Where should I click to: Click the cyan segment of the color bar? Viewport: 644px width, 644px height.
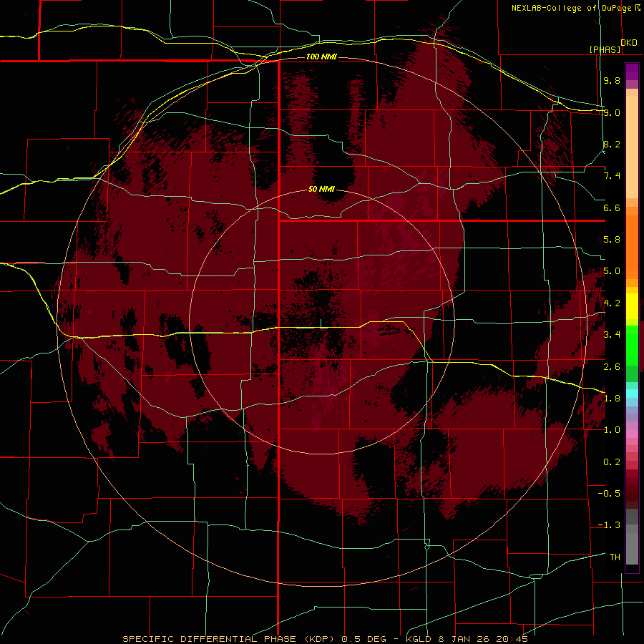[x=632, y=393]
